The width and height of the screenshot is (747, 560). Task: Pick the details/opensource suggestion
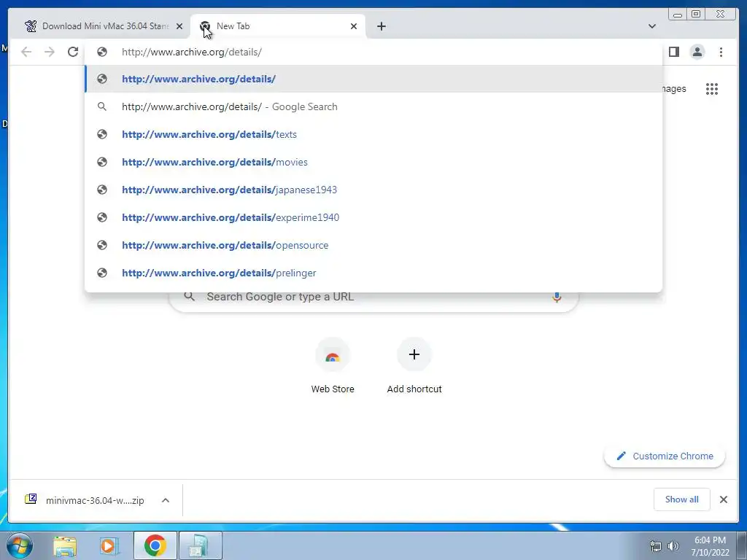pos(374,245)
